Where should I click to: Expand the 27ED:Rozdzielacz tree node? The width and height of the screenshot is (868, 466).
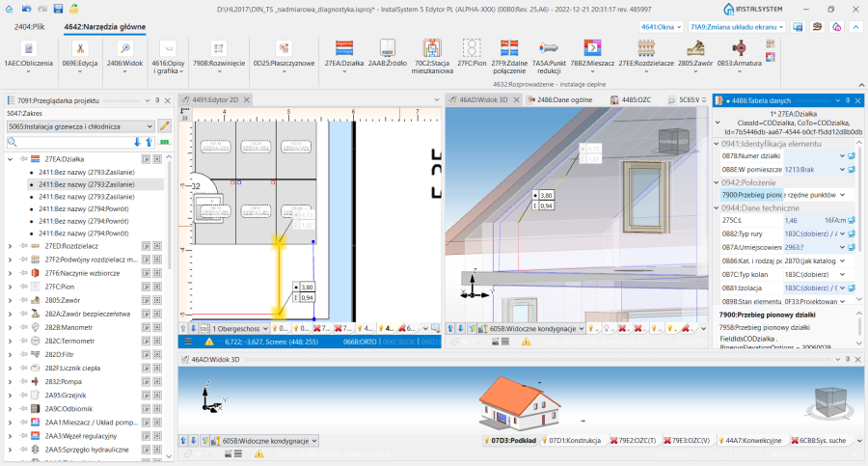pos(10,246)
